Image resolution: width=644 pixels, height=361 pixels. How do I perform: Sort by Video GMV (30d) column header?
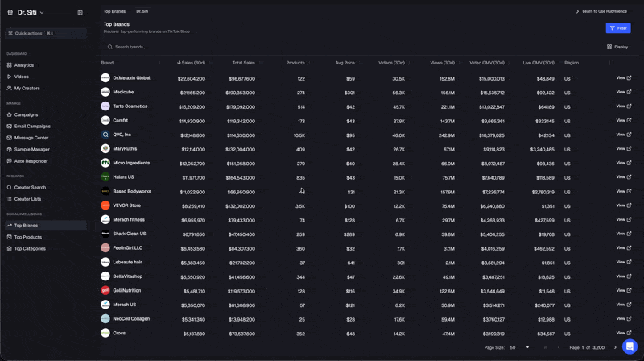point(487,63)
